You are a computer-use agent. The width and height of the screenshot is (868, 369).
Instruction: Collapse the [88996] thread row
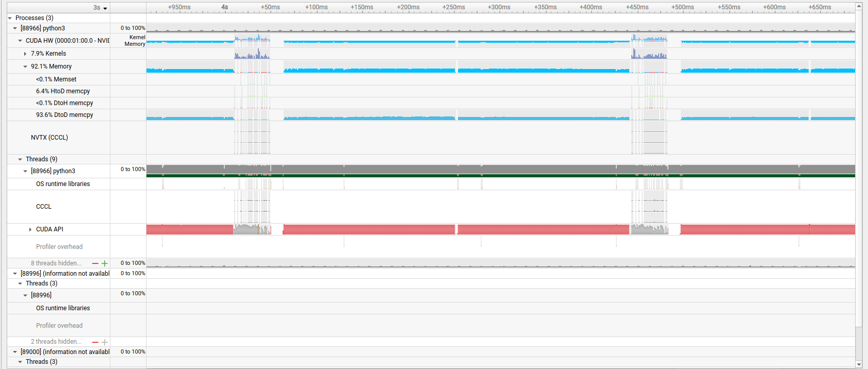pos(25,295)
